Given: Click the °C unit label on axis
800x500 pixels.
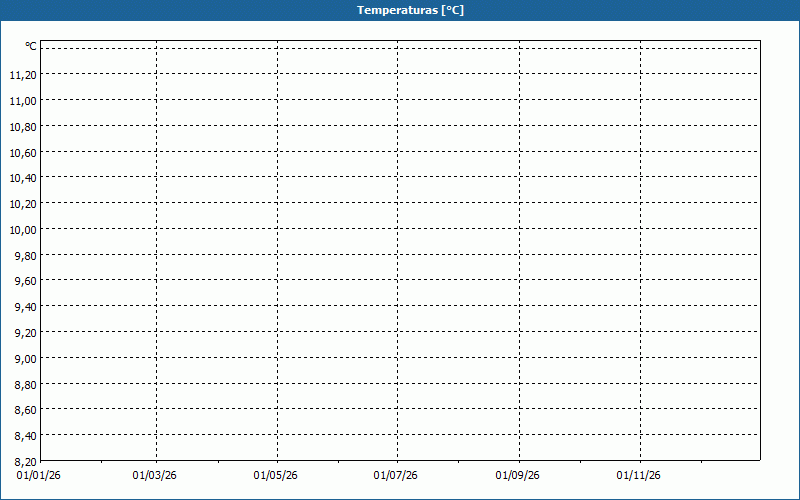Looking at the screenshot, I should [x=31, y=46].
